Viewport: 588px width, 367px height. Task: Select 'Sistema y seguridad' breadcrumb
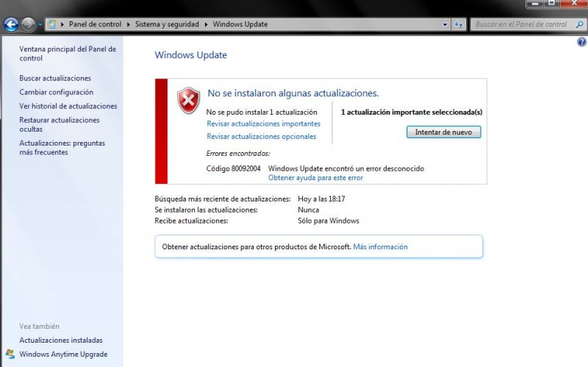pos(167,24)
